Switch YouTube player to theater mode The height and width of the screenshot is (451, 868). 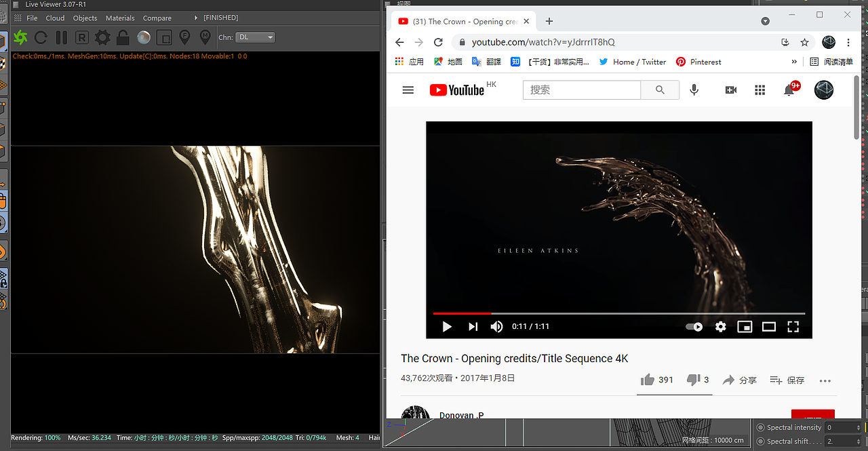point(768,327)
